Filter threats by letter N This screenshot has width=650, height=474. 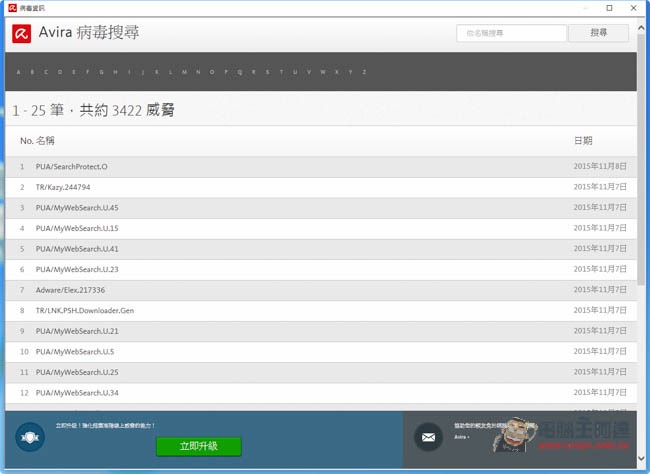click(198, 72)
